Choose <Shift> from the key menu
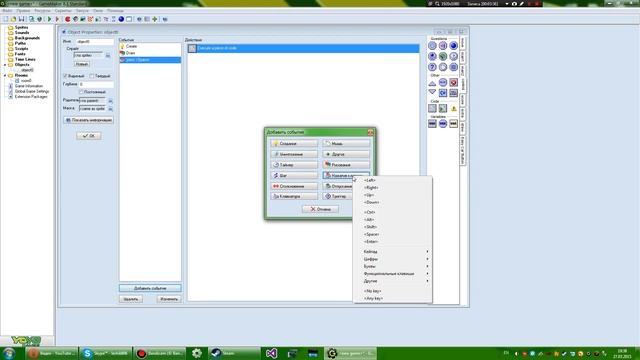Image resolution: width=640 pixels, height=360 pixels. tap(392, 227)
